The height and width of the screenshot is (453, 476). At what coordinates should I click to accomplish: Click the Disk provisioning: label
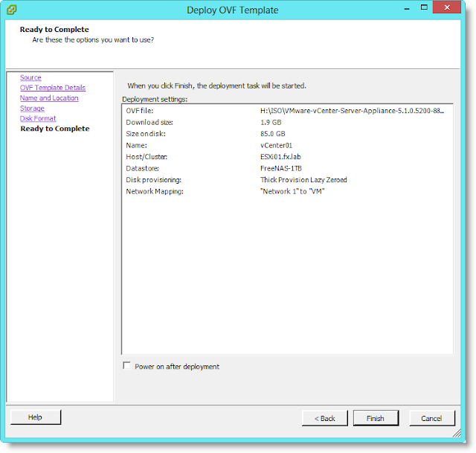pos(154,180)
